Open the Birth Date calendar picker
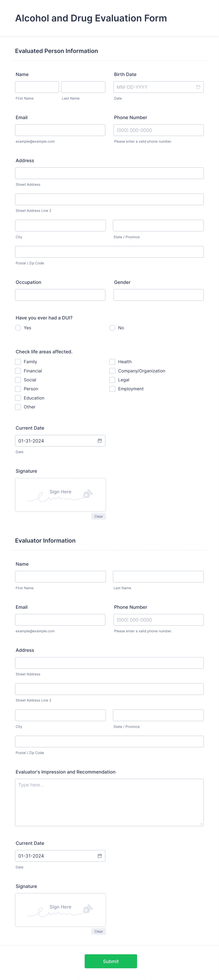 coord(198,87)
